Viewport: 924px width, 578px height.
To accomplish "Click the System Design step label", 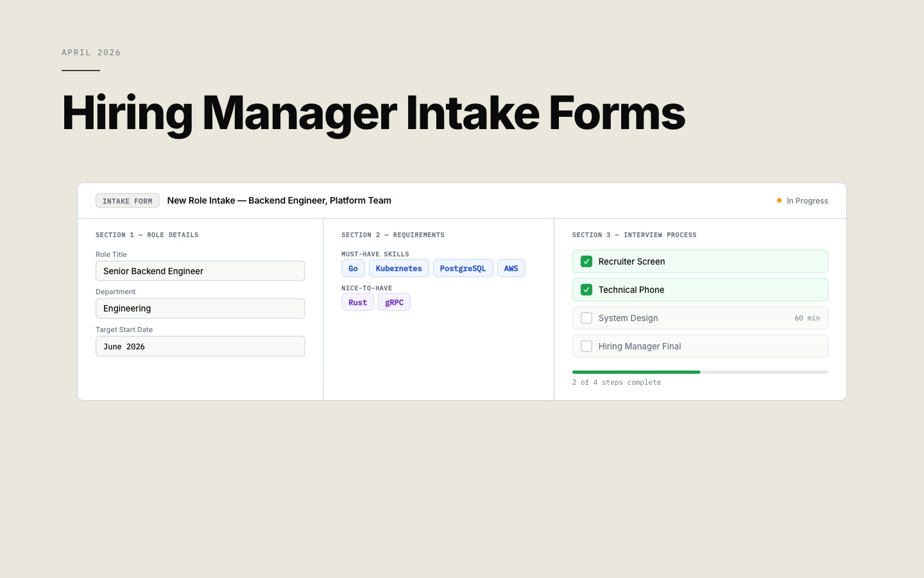I will [628, 318].
